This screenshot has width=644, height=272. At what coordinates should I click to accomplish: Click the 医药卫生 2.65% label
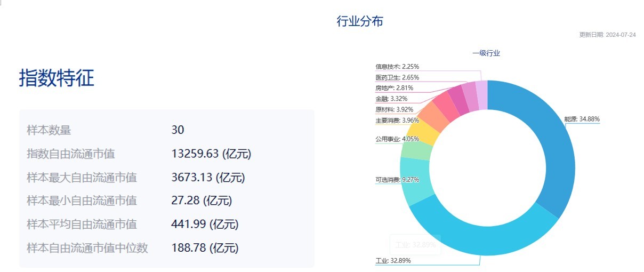[x=397, y=77]
